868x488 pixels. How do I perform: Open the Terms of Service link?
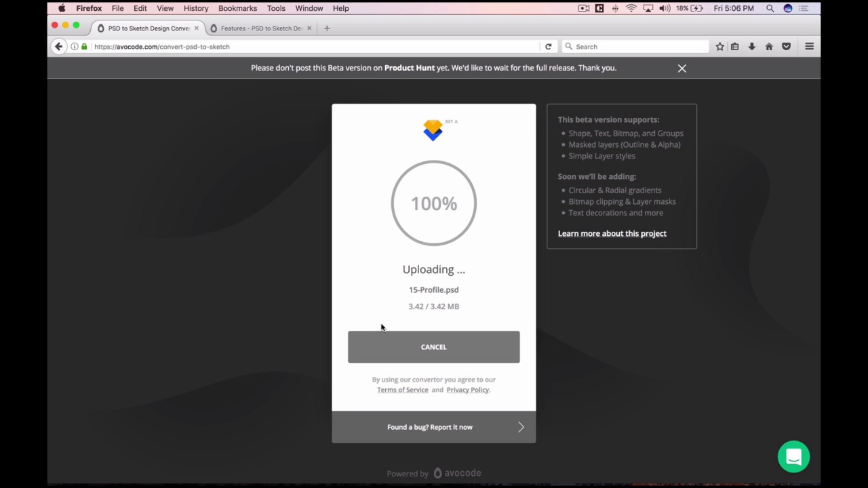coord(403,390)
